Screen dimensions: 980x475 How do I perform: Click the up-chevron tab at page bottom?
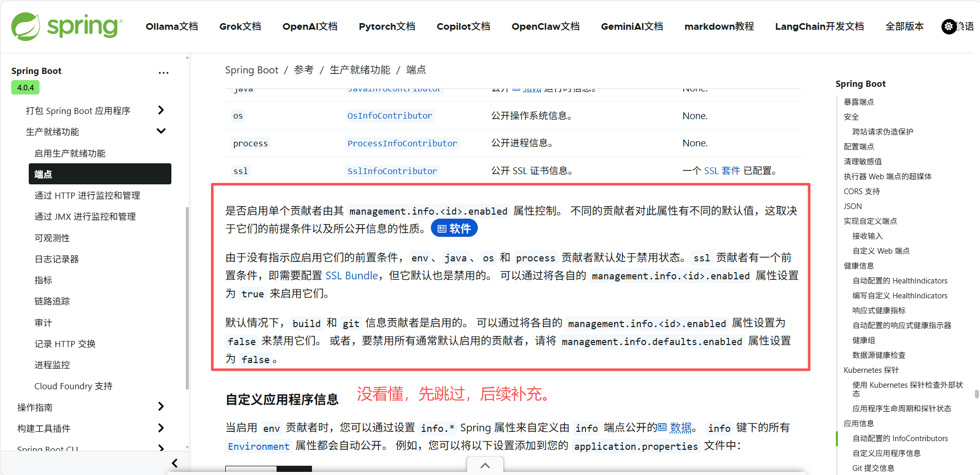(x=485, y=465)
